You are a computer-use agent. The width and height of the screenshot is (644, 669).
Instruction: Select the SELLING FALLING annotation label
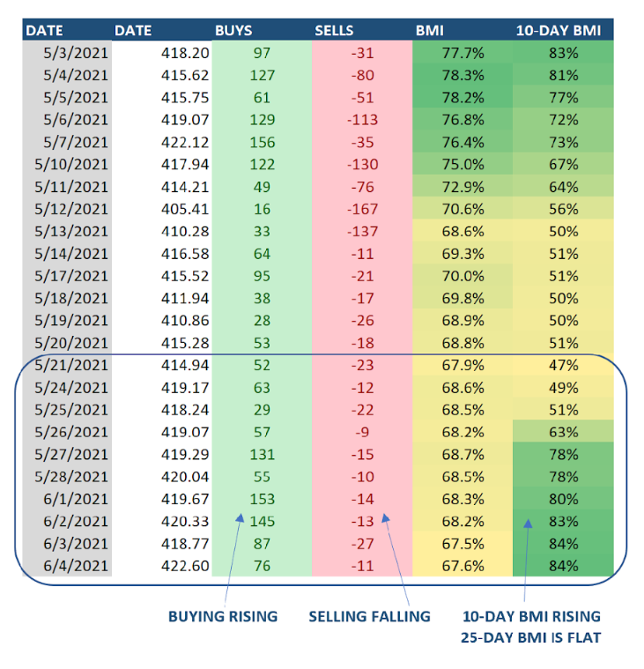tap(369, 616)
